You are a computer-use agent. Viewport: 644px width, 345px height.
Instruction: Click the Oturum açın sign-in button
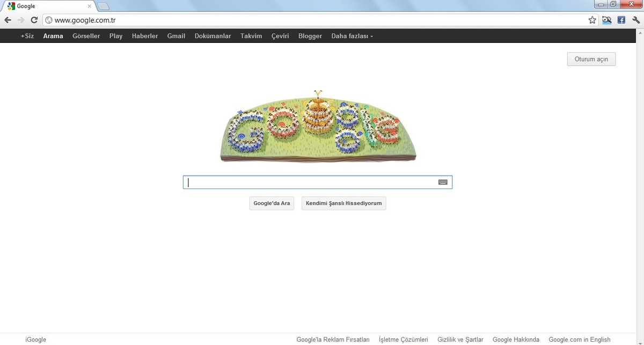pos(591,59)
